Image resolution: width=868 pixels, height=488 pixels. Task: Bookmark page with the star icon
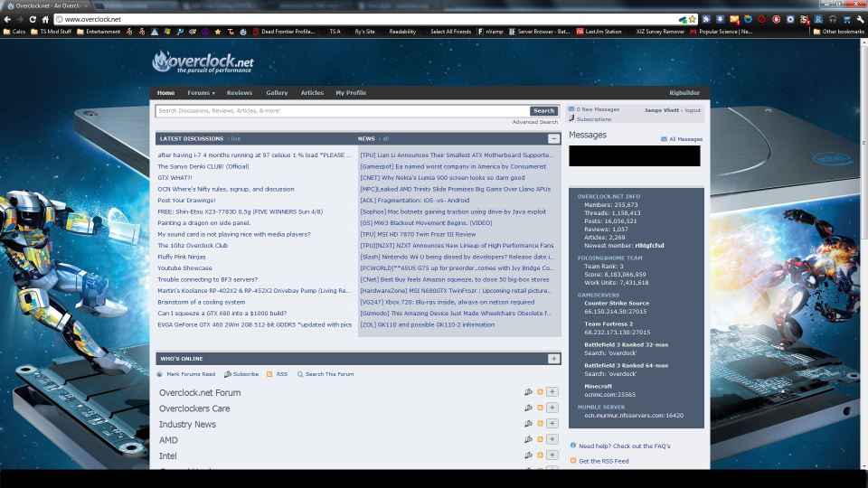point(692,19)
